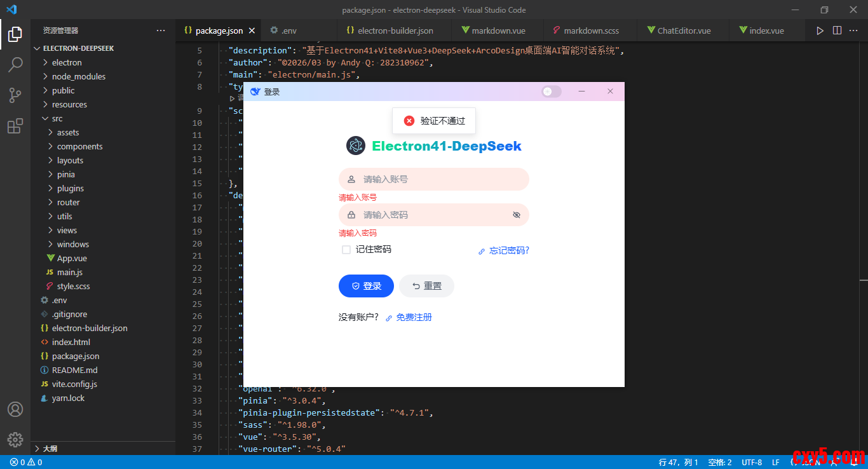Open Explorer more actions ellipsis

pyautogui.click(x=161, y=31)
